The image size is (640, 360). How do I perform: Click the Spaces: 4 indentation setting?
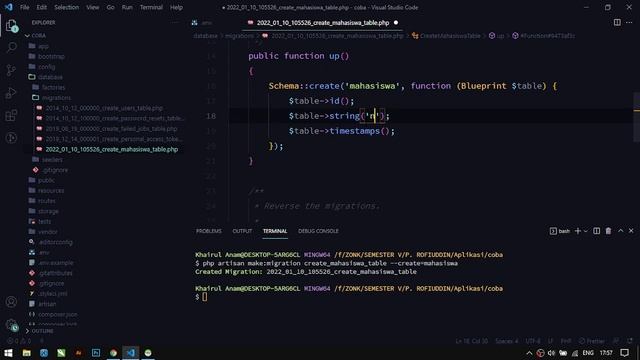[x=507, y=341]
